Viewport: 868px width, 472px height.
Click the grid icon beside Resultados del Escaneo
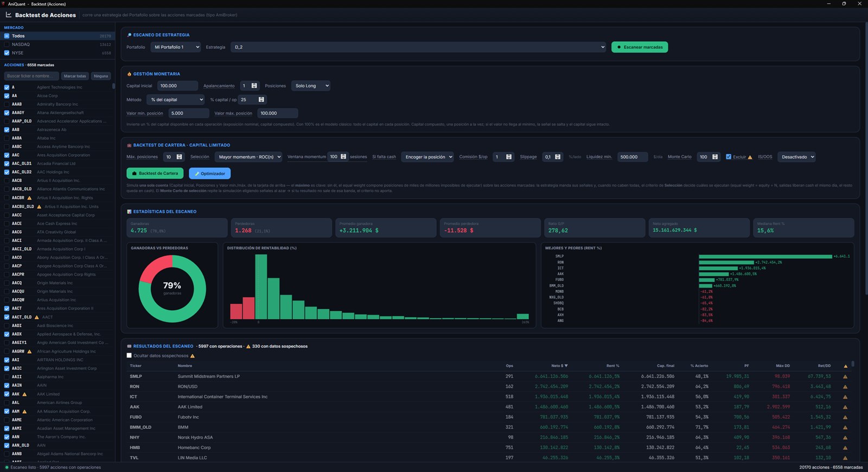click(x=129, y=346)
